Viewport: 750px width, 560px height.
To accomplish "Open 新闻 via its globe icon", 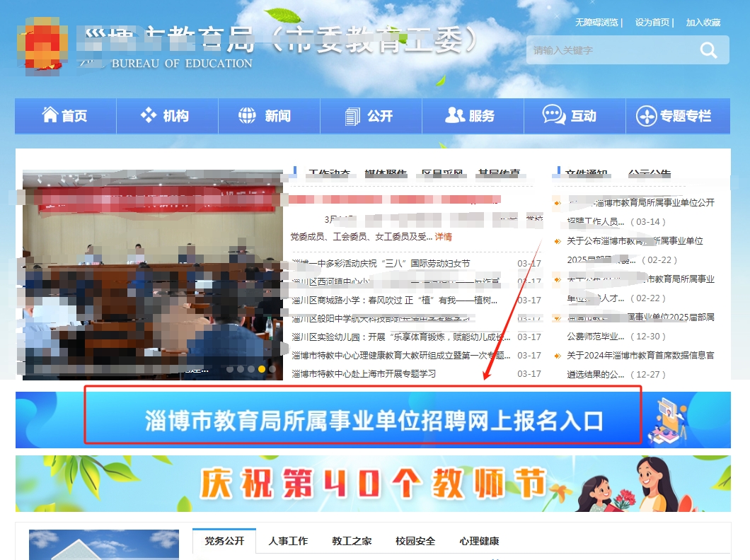I will pos(246,115).
